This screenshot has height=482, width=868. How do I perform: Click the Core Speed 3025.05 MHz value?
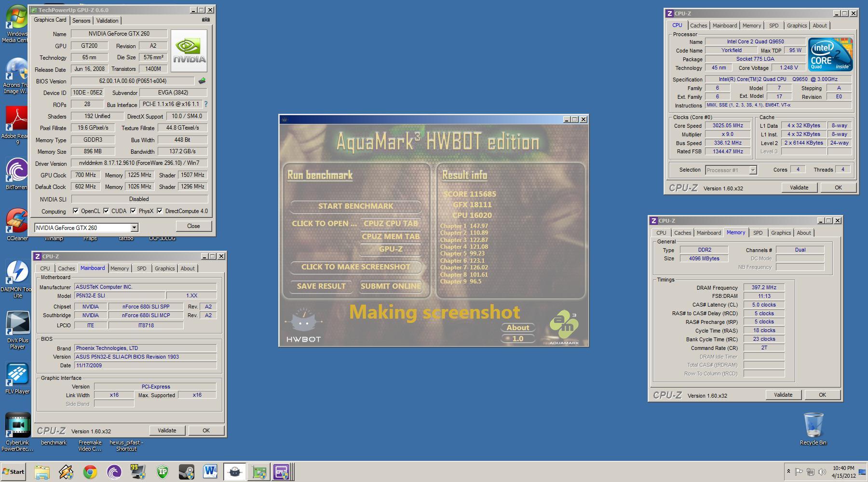[x=728, y=125]
